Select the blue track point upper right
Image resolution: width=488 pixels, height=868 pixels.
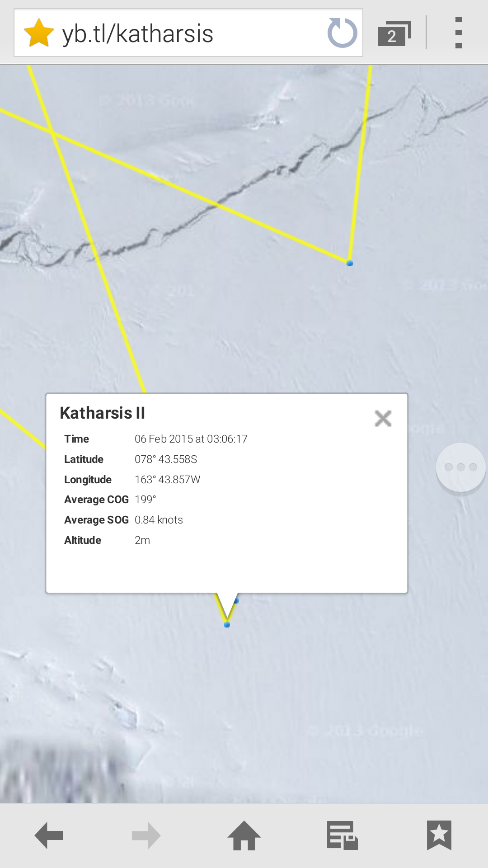[x=350, y=263]
